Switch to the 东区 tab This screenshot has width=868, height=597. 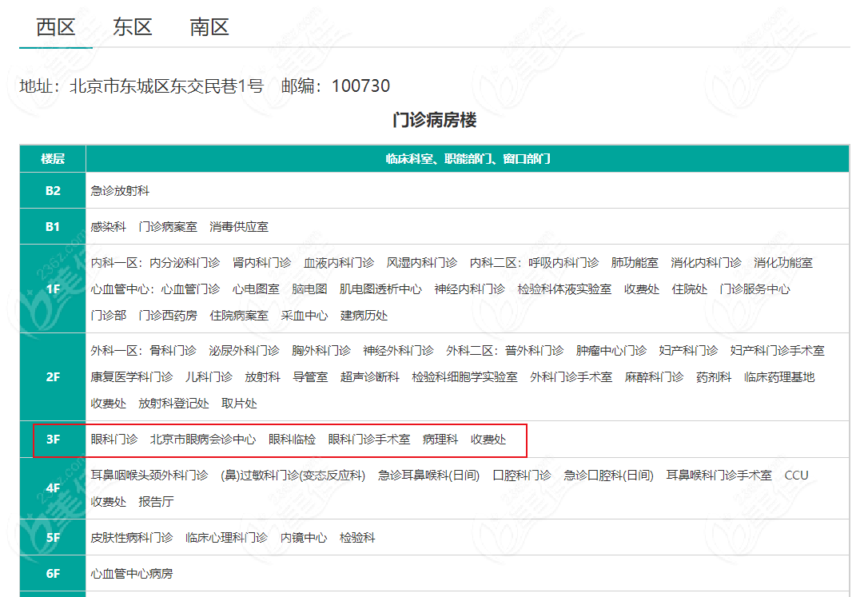click(133, 27)
